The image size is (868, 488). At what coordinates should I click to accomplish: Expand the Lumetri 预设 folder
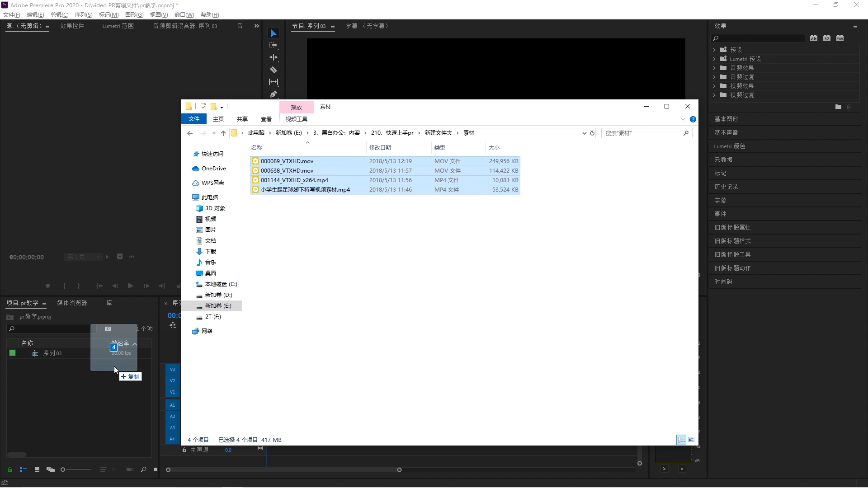(x=714, y=59)
